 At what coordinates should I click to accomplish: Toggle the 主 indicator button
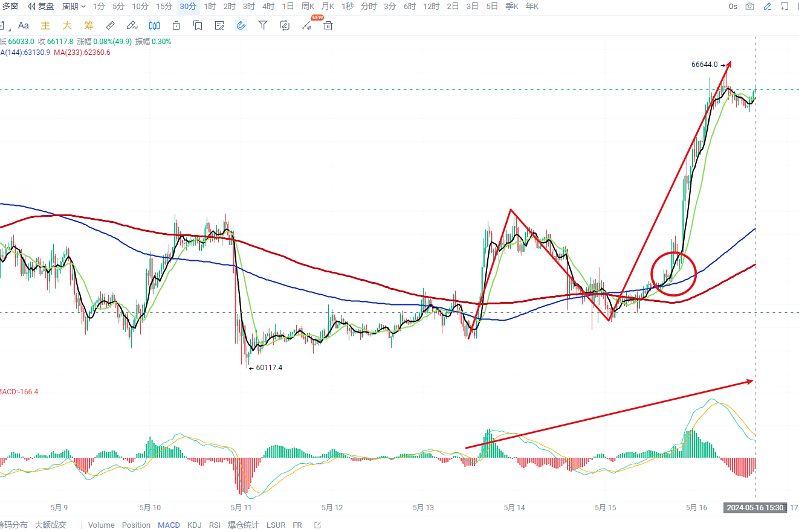pos(45,25)
